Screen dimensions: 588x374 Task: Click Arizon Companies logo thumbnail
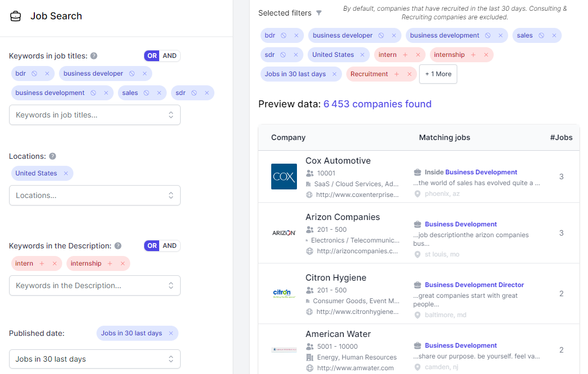(x=284, y=233)
